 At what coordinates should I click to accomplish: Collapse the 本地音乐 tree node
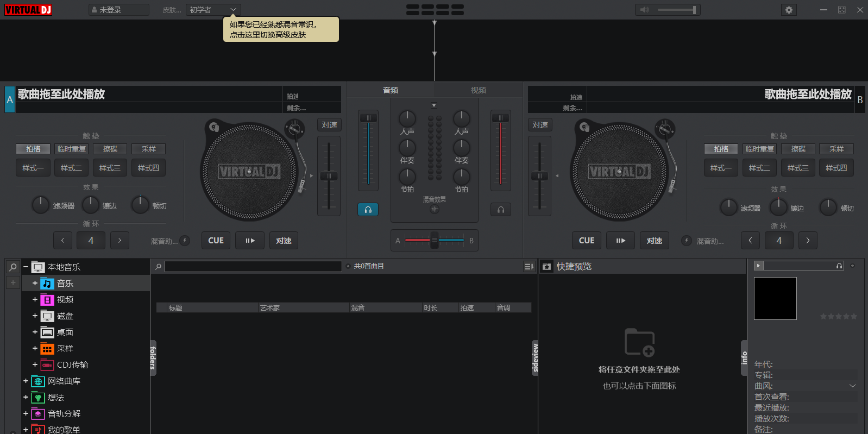26,267
